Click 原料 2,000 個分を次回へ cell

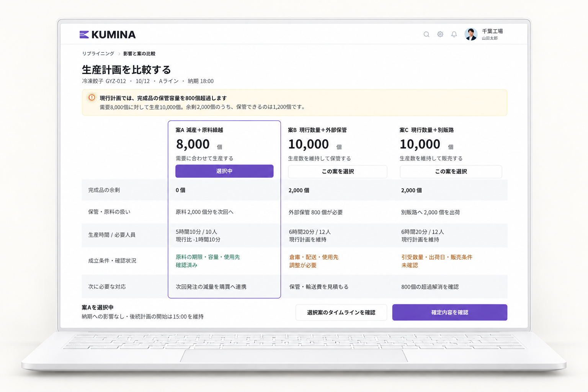point(204,212)
